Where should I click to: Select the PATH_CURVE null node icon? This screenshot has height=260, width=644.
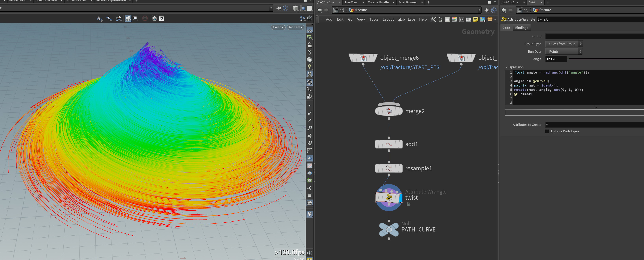click(389, 229)
